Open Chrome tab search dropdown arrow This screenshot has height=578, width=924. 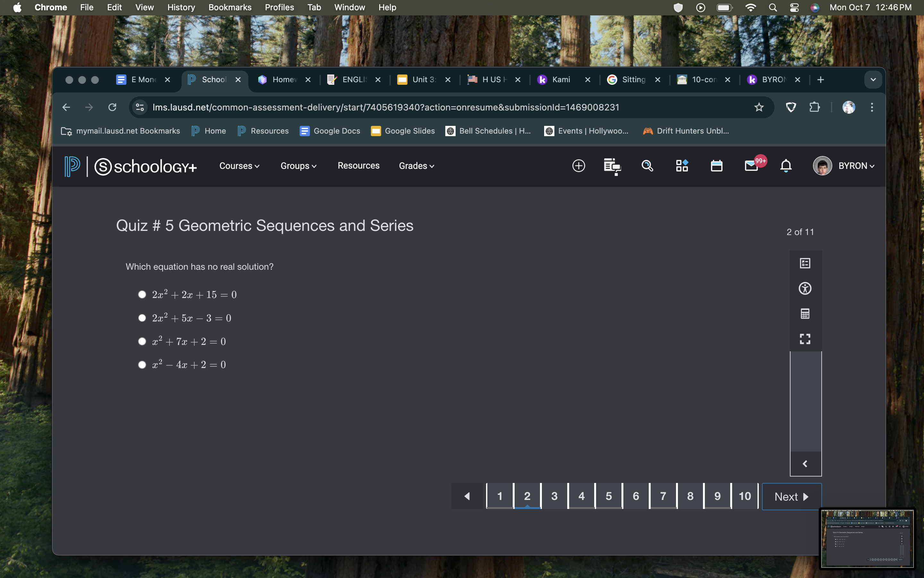click(x=873, y=80)
